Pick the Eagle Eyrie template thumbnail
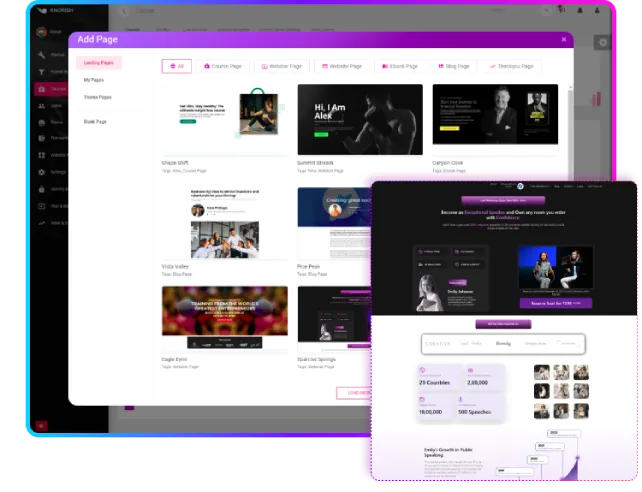This screenshot has width=642, height=492. pyautogui.click(x=225, y=318)
